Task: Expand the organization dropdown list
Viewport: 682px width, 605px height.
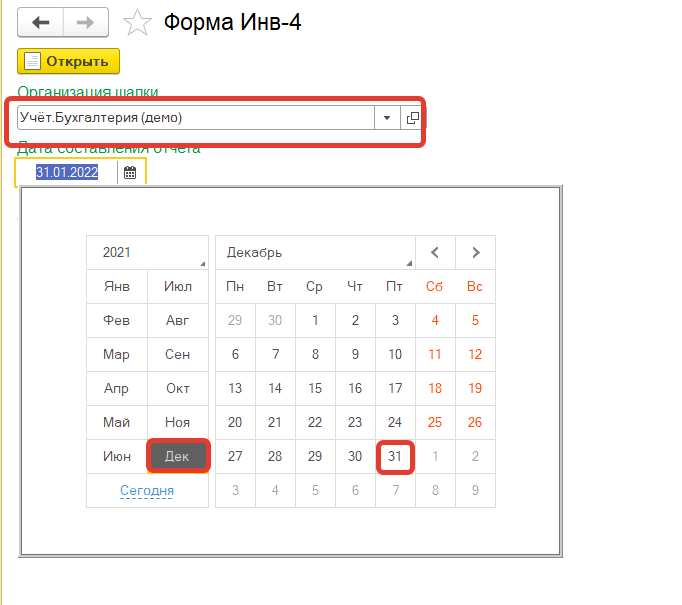Action: coord(387,118)
